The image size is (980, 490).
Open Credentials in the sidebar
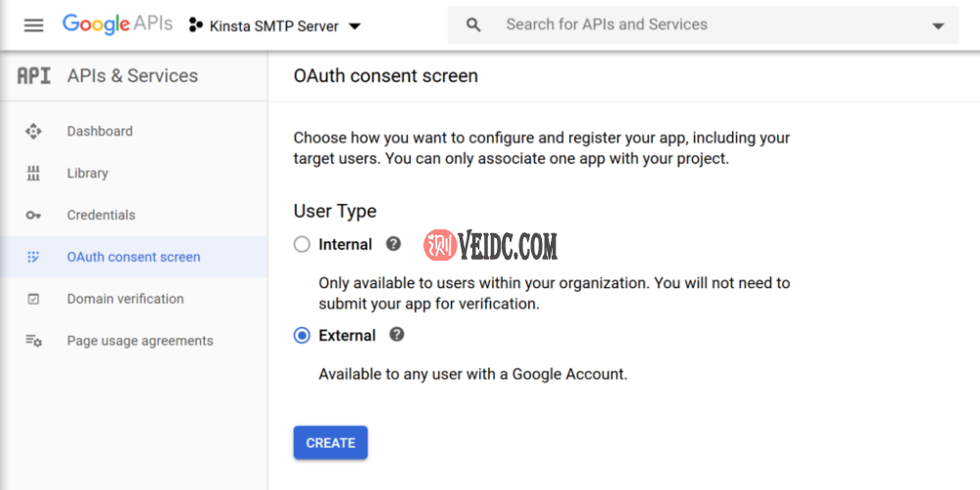pyautogui.click(x=101, y=216)
